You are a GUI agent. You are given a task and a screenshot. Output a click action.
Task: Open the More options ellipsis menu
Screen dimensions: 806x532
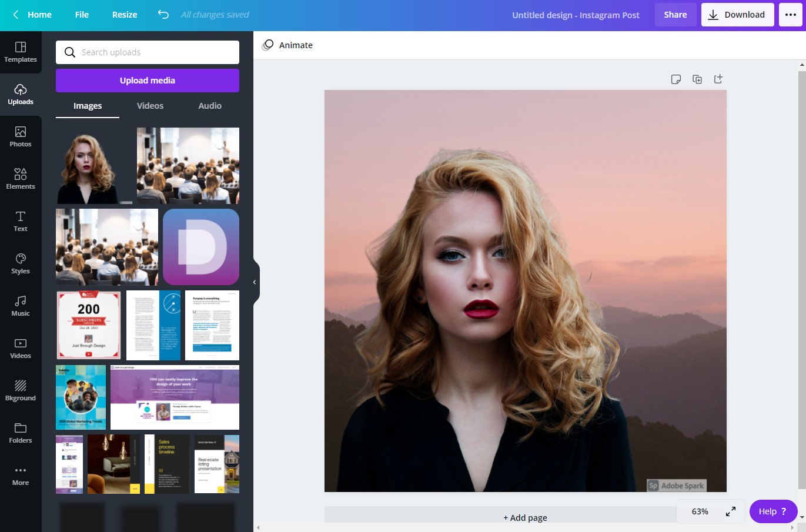pos(791,15)
